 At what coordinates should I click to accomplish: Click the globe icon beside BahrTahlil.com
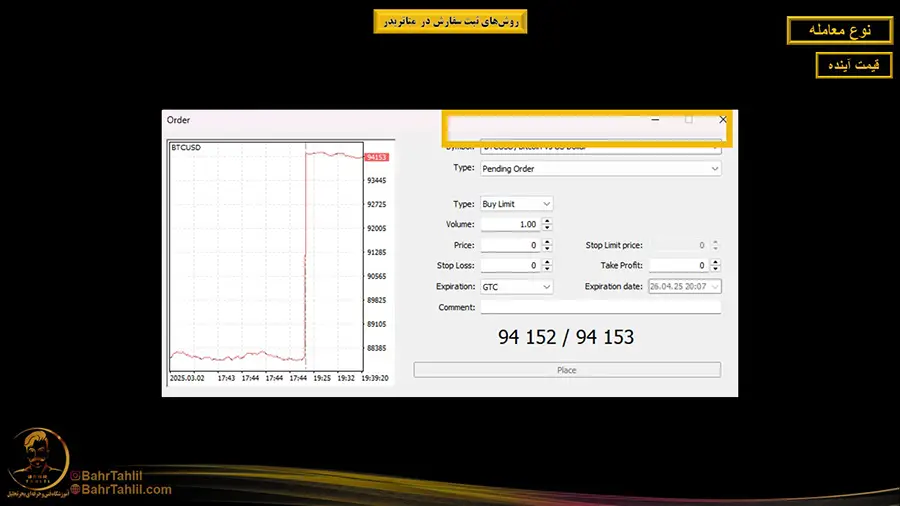[x=74, y=490]
